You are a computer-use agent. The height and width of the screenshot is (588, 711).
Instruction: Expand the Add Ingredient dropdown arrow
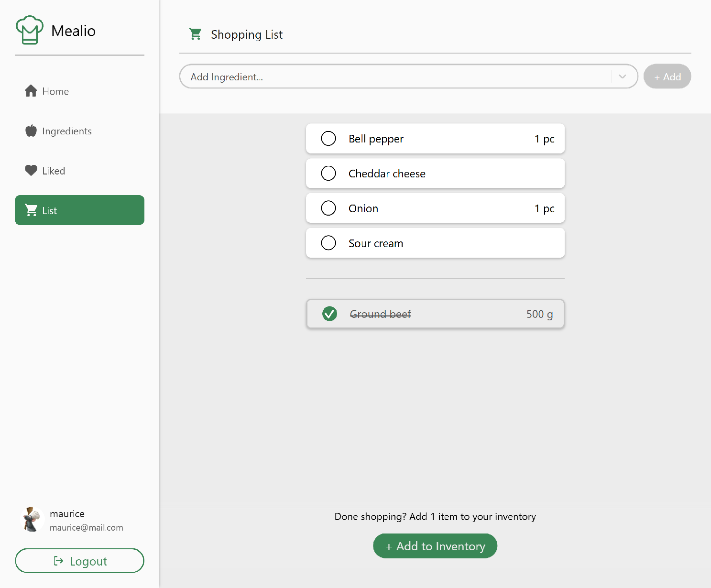point(622,76)
